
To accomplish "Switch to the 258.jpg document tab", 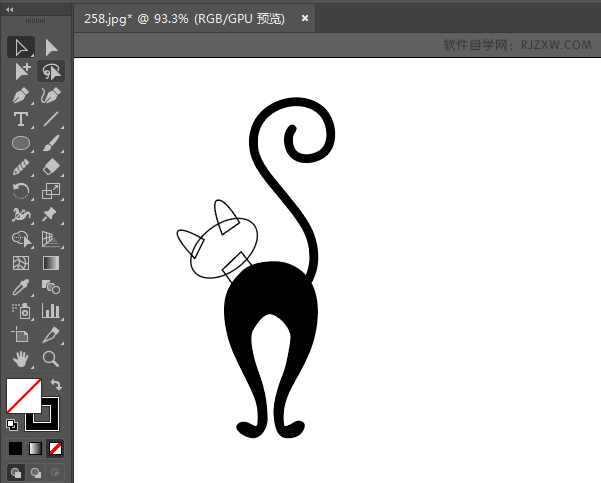I will [x=184, y=18].
